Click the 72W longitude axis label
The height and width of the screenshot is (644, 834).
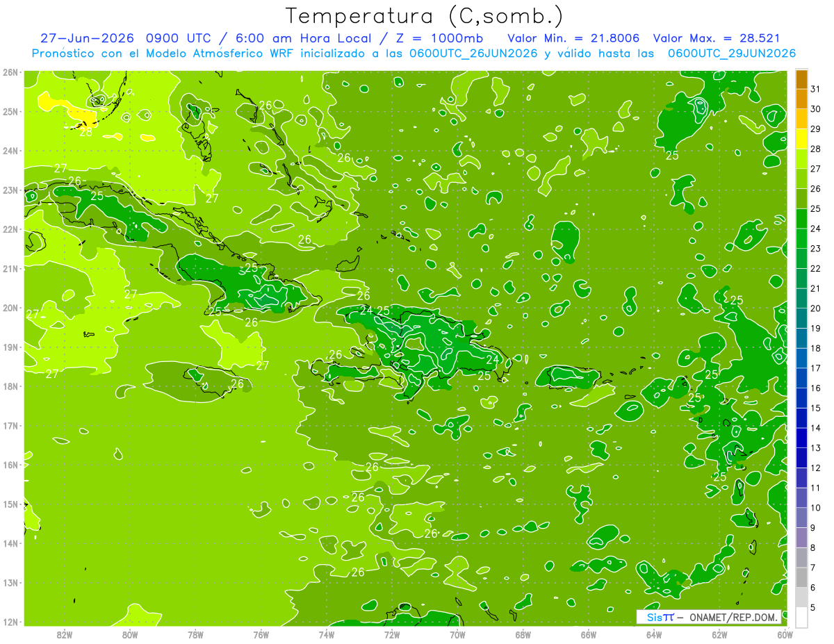tap(392, 634)
